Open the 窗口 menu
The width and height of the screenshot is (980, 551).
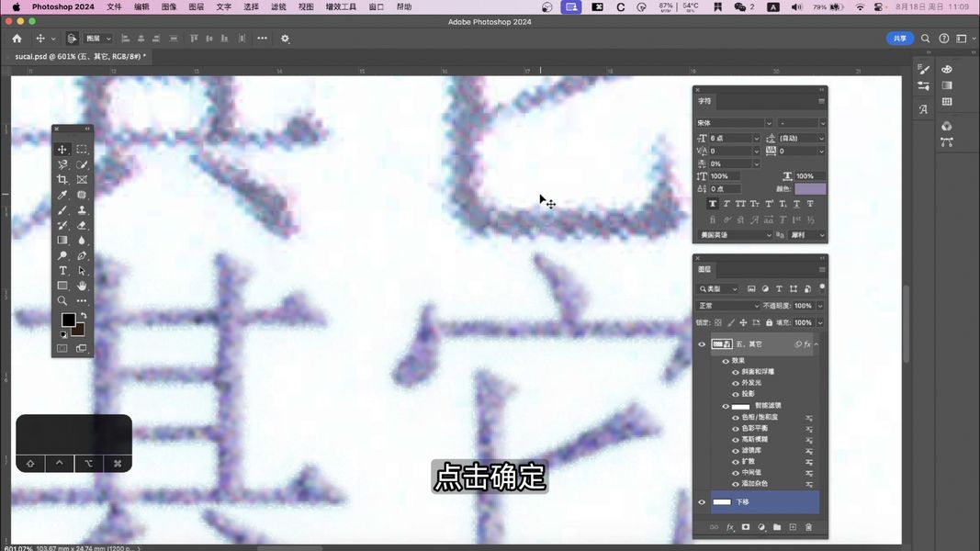377,6
